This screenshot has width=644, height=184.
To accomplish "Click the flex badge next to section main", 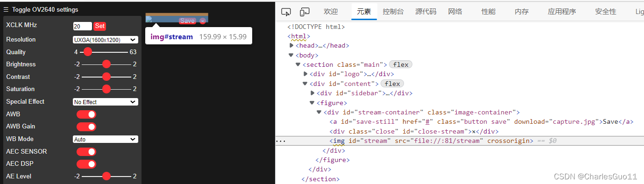I will click(x=401, y=64).
